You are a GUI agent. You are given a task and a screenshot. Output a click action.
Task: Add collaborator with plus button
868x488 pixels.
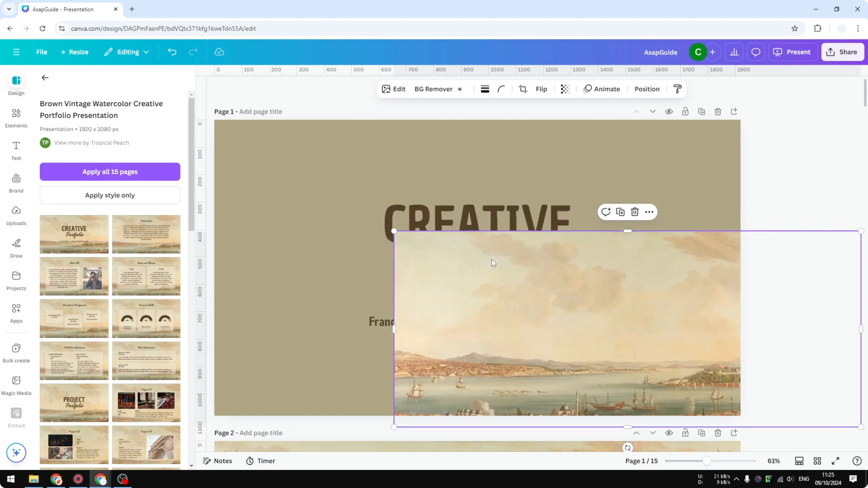[x=712, y=52]
